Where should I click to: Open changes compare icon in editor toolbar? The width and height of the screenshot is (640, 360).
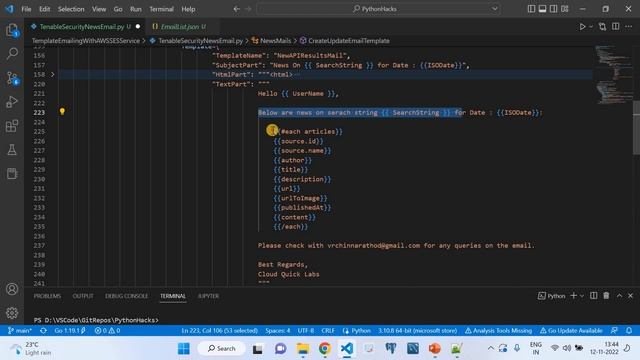point(602,27)
